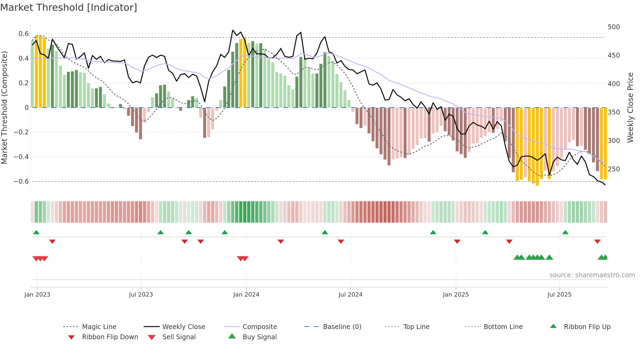Screen dimensions: 644x362
Task: Click the 500 tick on Weekly Close Price axis
Action: 614,27
